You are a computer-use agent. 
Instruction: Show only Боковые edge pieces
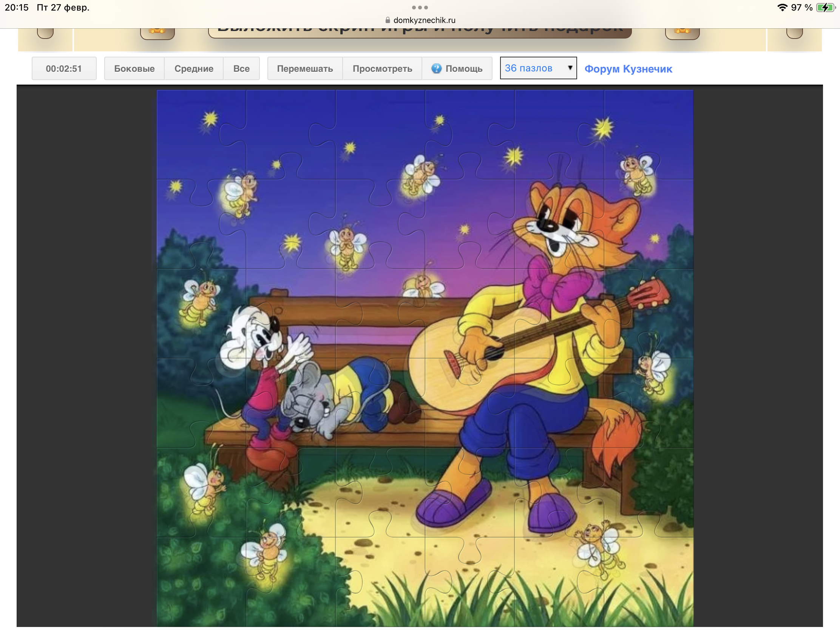pyautogui.click(x=134, y=69)
